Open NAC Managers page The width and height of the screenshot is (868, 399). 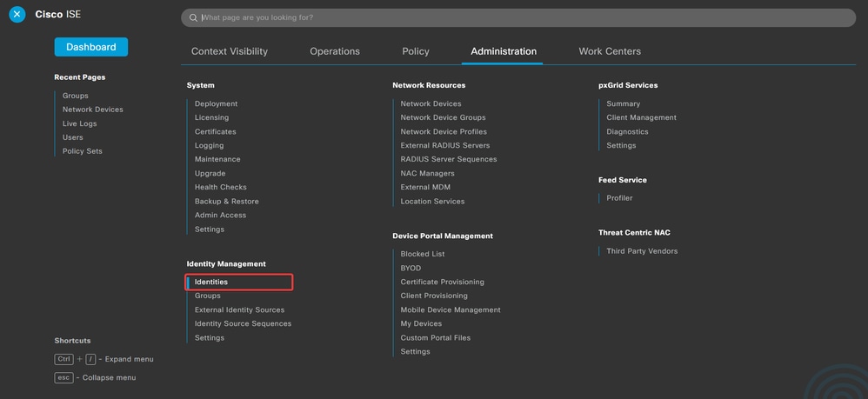coord(427,173)
